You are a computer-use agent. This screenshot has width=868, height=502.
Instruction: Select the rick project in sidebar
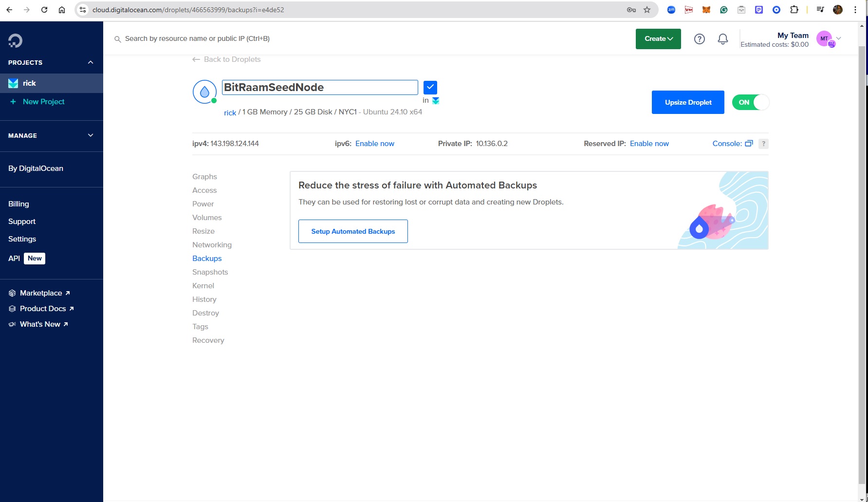(52, 83)
